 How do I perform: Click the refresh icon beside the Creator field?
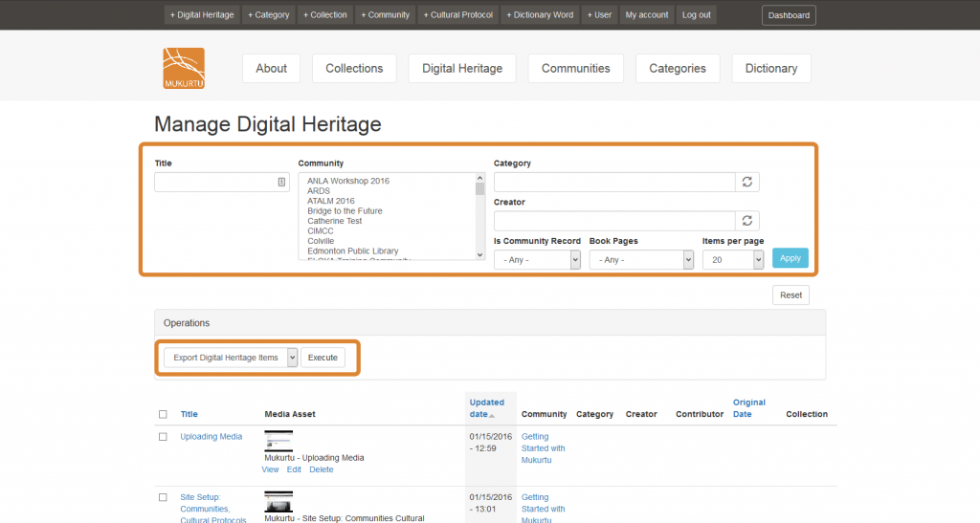(746, 220)
